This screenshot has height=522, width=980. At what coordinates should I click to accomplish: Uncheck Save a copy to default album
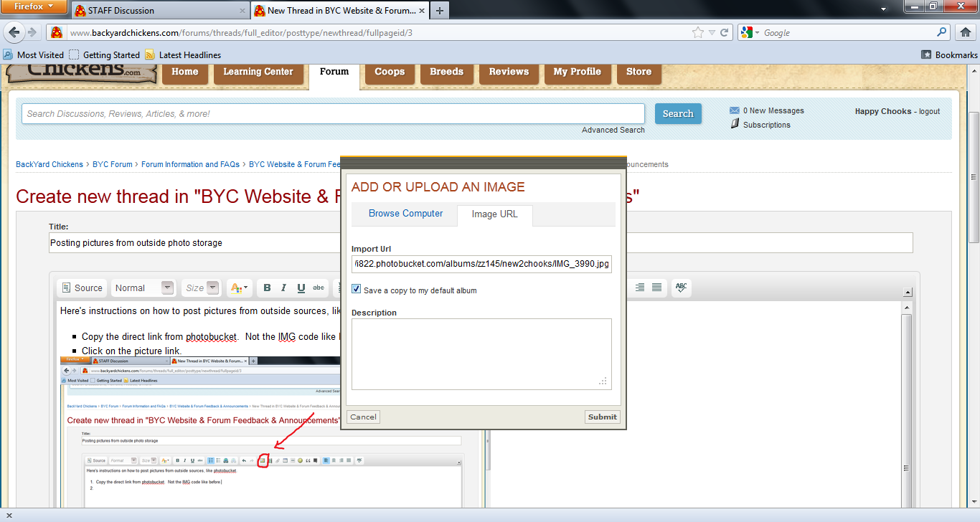tap(357, 290)
